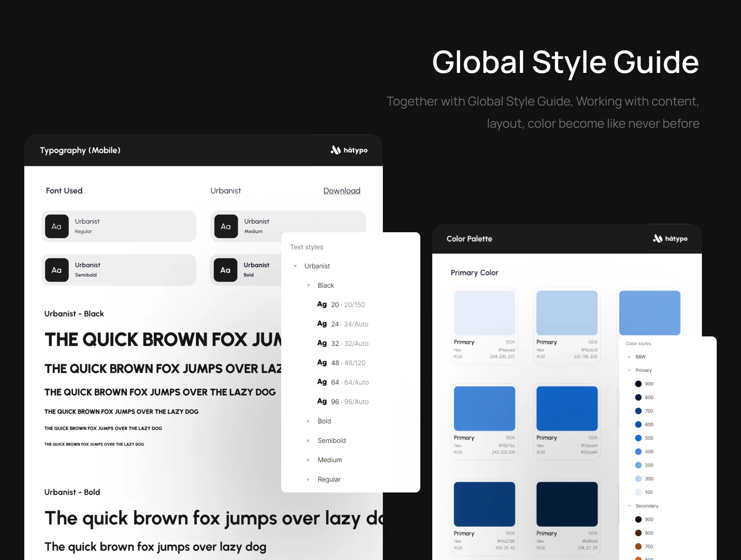This screenshot has height=560, width=741.
Task: Pick the Primary 900 color style dot
Action: point(638,384)
